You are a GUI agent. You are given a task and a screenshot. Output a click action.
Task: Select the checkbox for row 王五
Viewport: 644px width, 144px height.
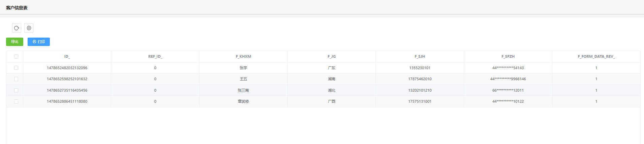point(16,79)
